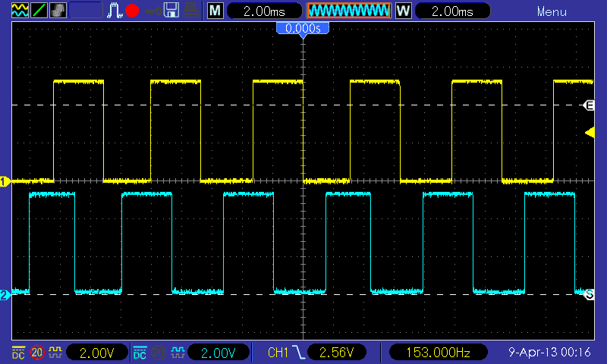Select the window timebase 2.00ms value
The height and width of the screenshot is (364, 607).
tap(452, 11)
